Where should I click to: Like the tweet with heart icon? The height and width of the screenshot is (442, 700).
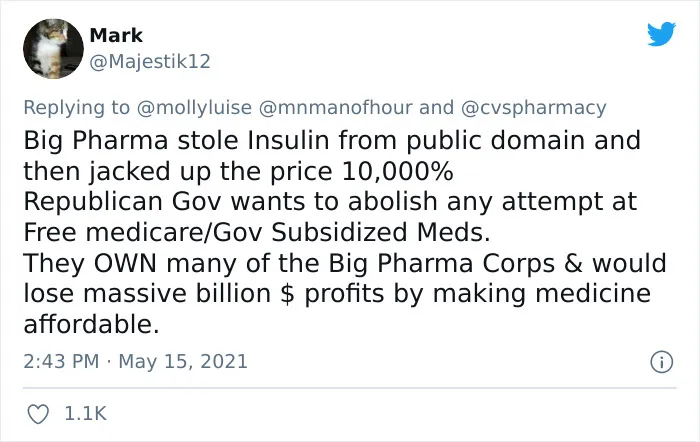tap(38, 414)
